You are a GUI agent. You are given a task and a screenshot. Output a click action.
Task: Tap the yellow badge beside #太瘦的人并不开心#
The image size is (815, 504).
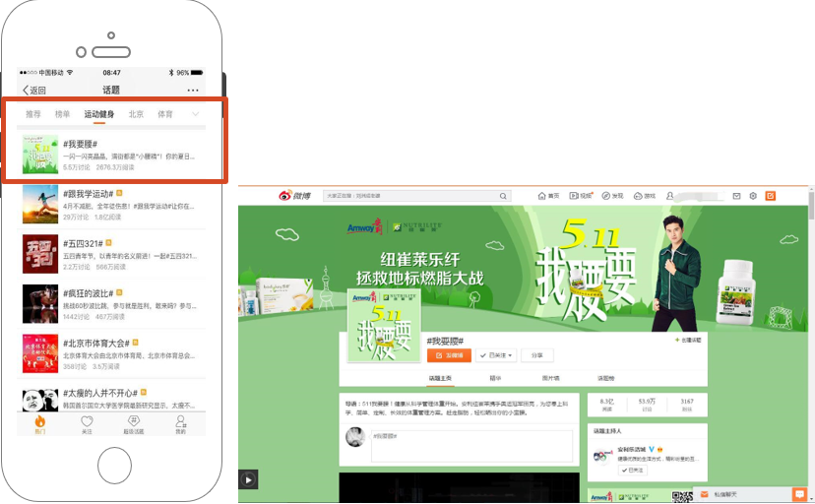144,393
